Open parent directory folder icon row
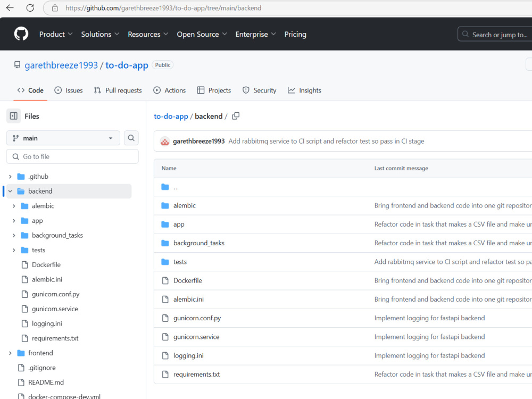Viewport: 532px width, 399px height. coord(165,187)
